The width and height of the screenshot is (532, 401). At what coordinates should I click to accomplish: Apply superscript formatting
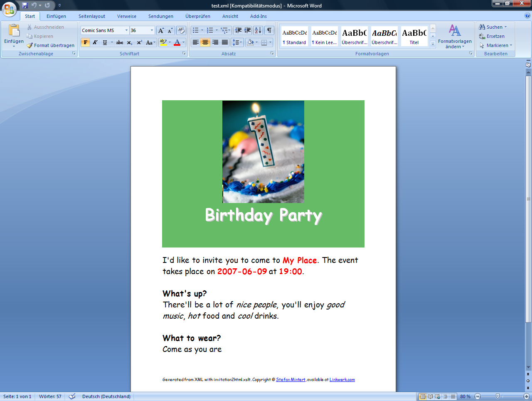(139, 42)
